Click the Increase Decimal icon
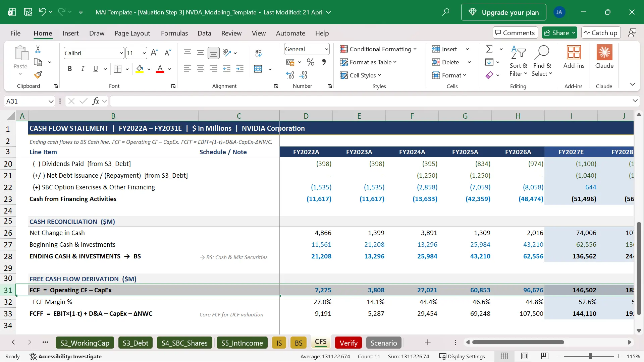 [290, 75]
